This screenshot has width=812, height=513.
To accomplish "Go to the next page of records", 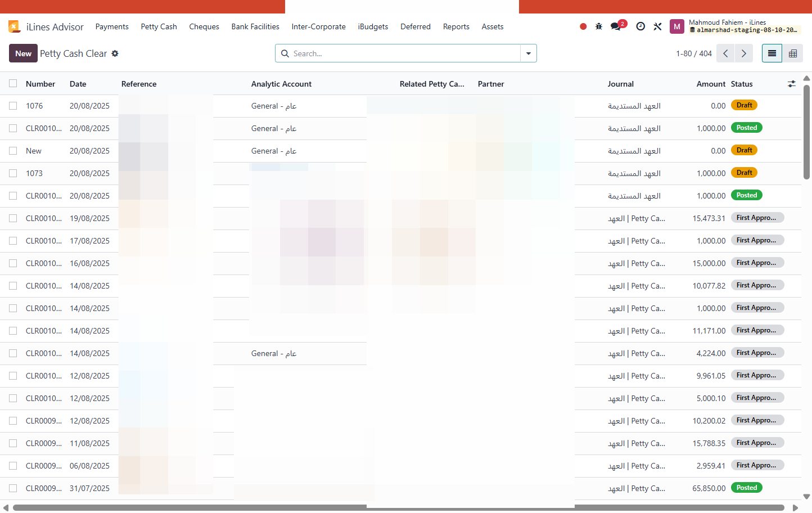I will (744, 53).
